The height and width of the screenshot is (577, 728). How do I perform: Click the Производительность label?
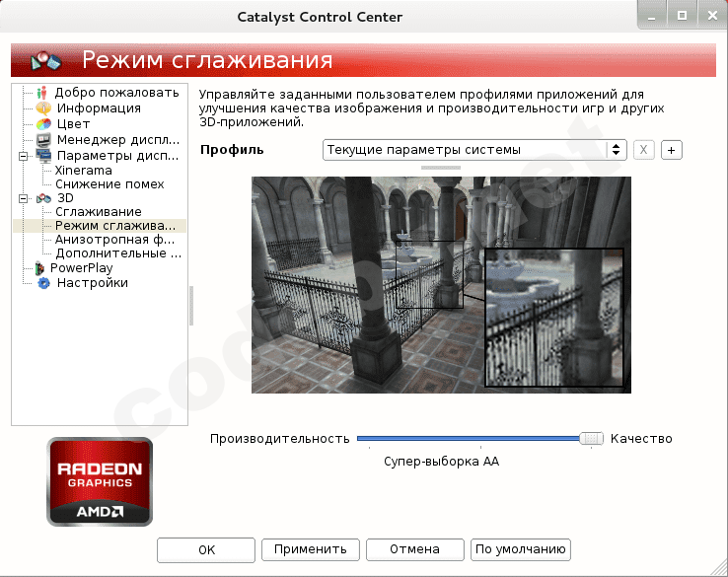(x=279, y=439)
